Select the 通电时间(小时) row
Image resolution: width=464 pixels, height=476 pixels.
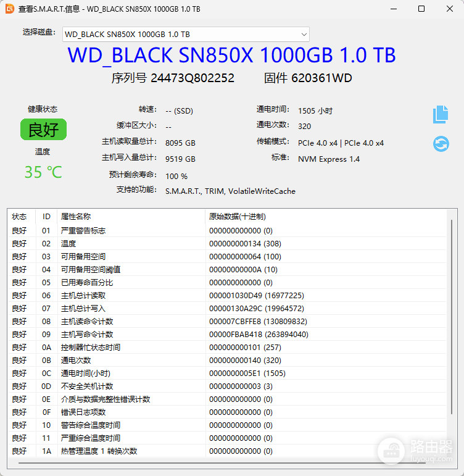pyautogui.click(x=226, y=374)
